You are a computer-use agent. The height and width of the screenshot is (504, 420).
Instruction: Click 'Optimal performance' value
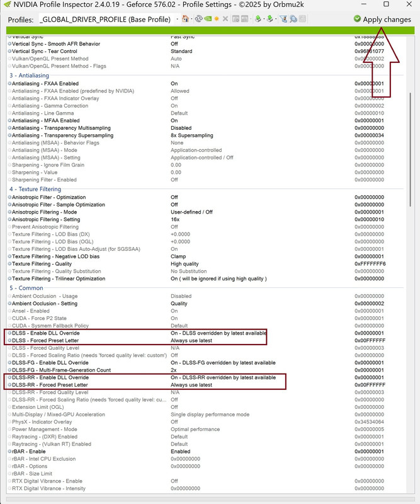point(195,430)
